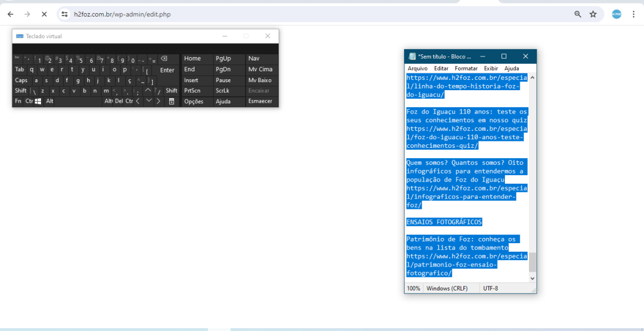The height and width of the screenshot is (331, 644).
Task: Bookmark this page with the star icon
Action: (x=593, y=14)
